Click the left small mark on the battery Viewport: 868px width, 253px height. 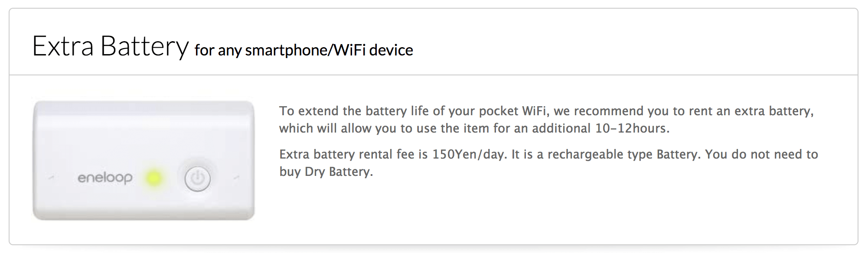point(51,178)
